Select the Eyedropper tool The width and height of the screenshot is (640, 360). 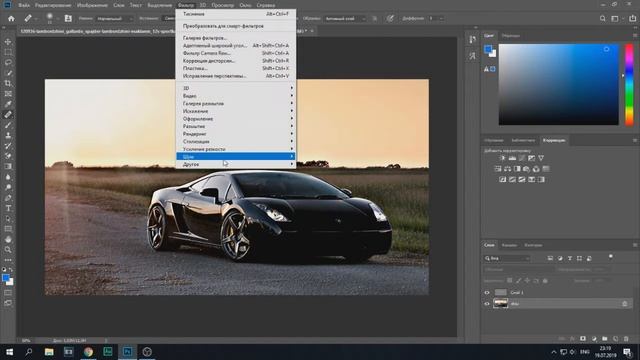pos(8,104)
